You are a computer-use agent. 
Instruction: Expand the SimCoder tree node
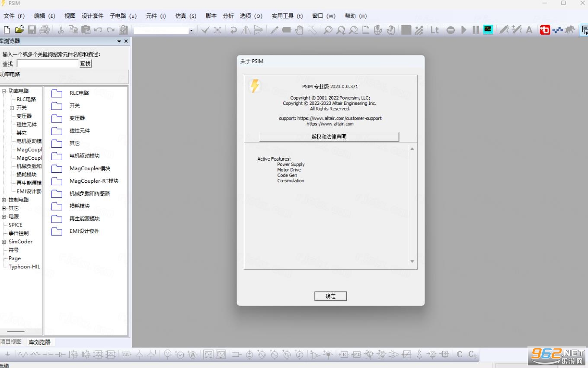[x=4, y=242]
